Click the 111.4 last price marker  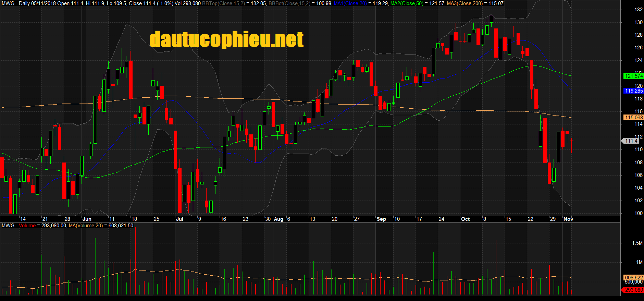[x=631, y=141]
